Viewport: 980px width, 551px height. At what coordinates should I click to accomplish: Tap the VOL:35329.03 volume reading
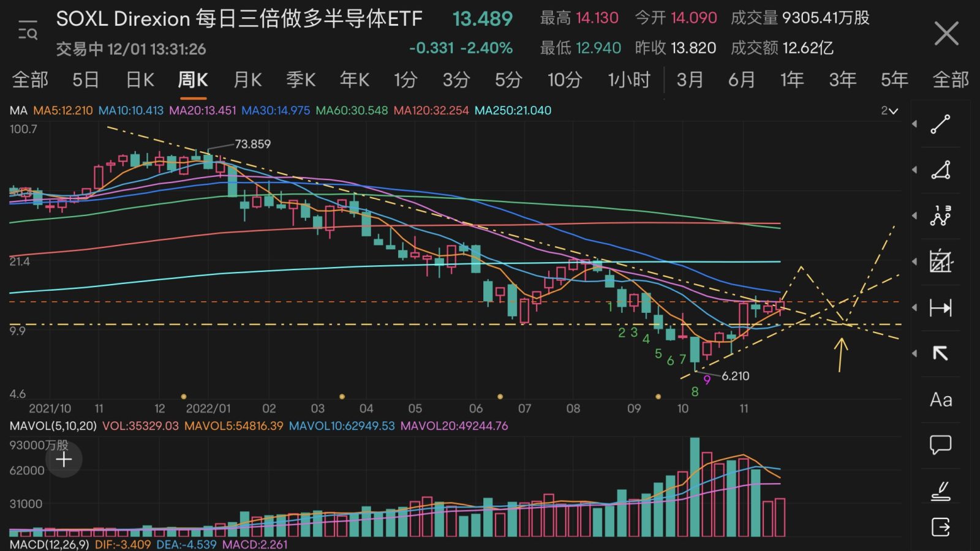click(140, 425)
